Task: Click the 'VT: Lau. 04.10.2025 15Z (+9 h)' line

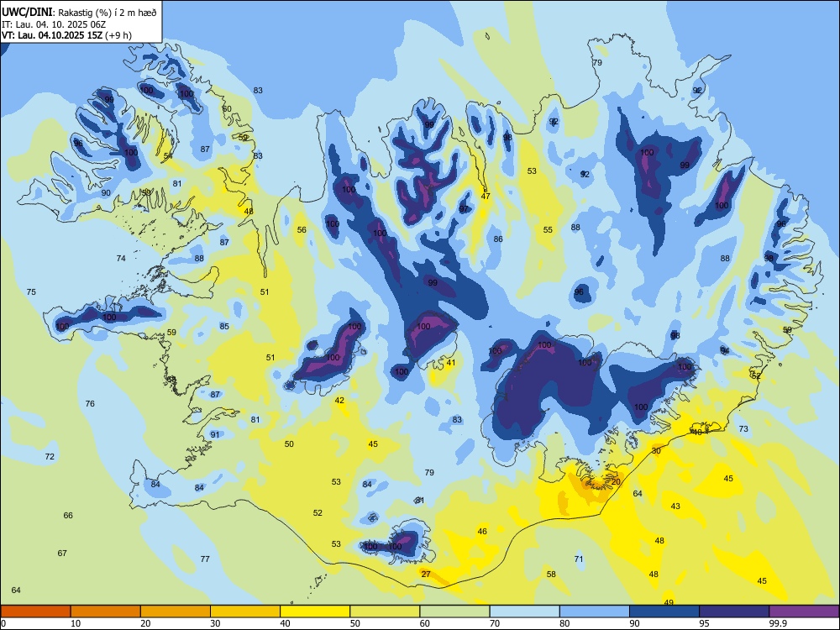Action: [66, 35]
